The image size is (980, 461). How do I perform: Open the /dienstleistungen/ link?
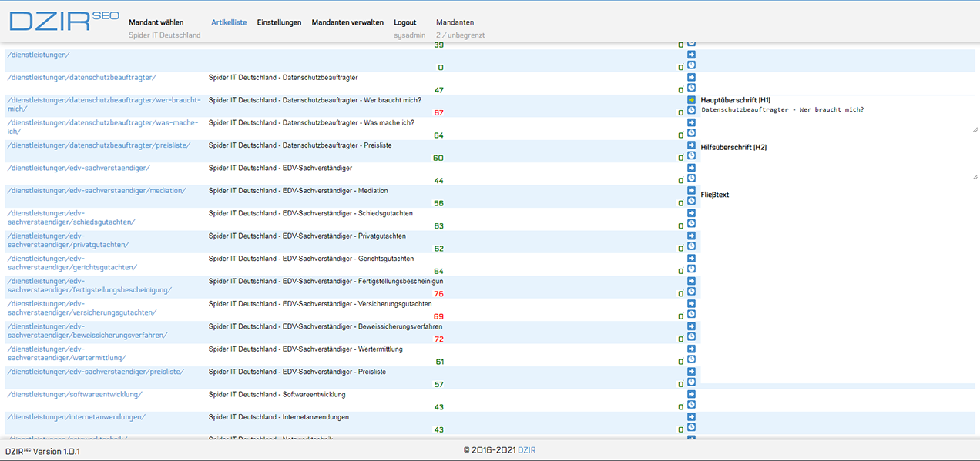click(x=38, y=55)
